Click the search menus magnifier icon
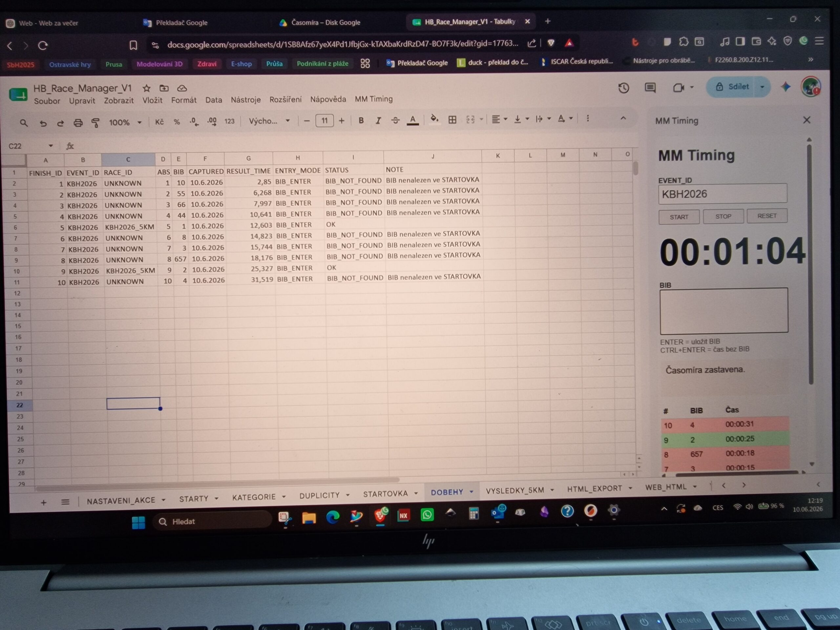Viewport: 840px width, 630px height. 24,123
